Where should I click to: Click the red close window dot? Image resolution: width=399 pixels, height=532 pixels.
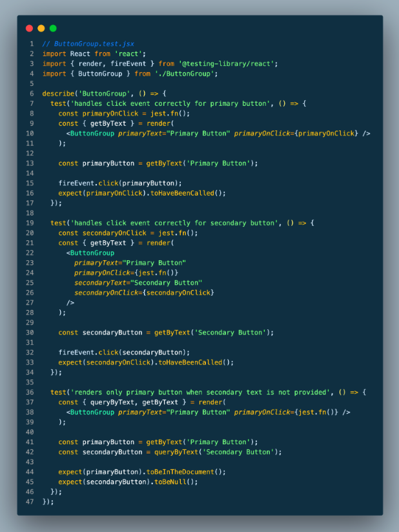[x=29, y=28]
